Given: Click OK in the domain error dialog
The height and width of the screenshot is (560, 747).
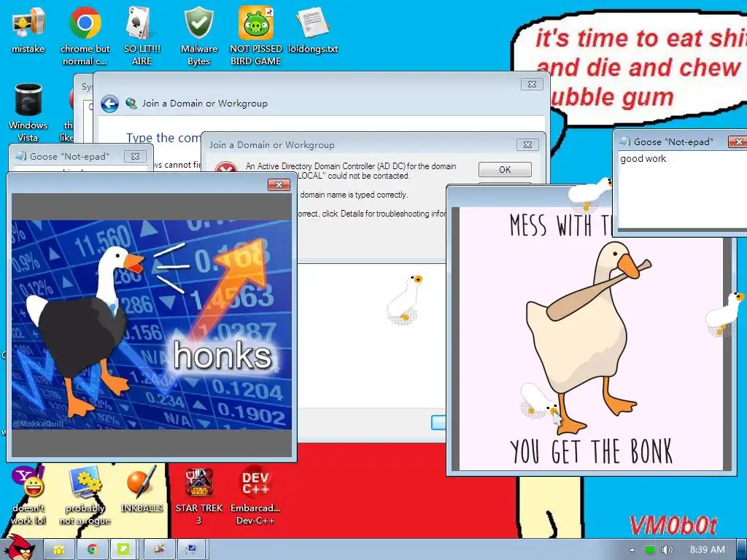Looking at the screenshot, I should 505,169.
